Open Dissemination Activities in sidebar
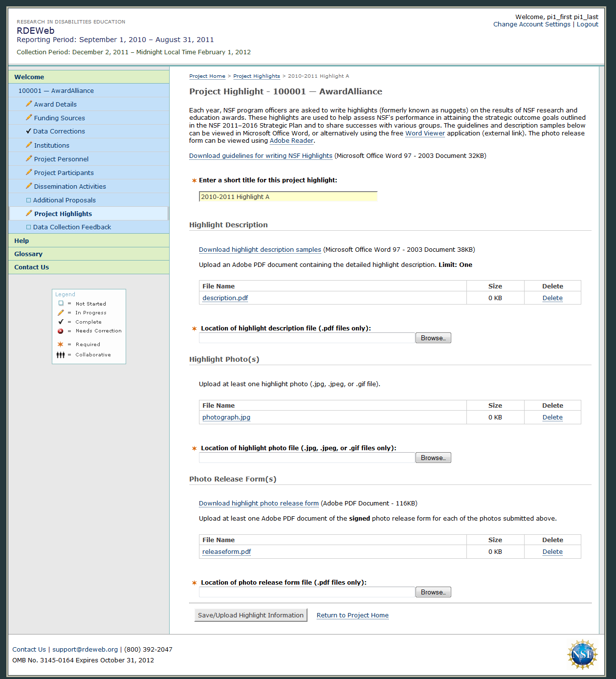The image size is (616, 679). coord(70,186)
